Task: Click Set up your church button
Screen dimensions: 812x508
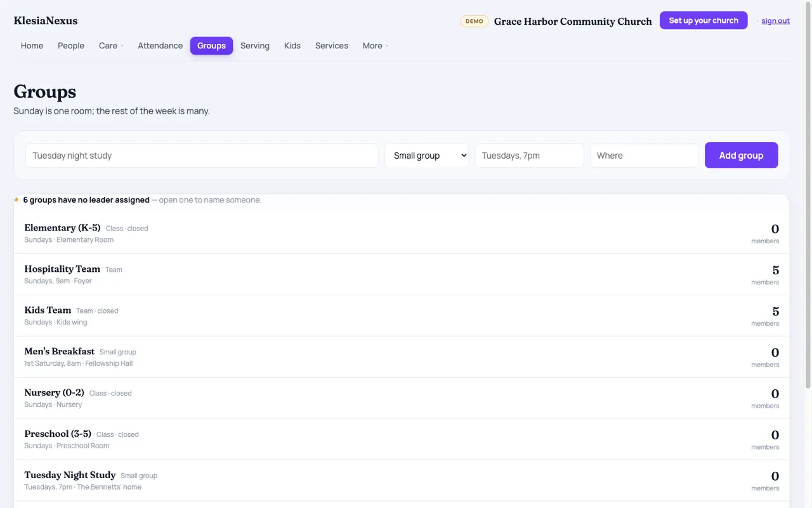Action: (704, 20)
